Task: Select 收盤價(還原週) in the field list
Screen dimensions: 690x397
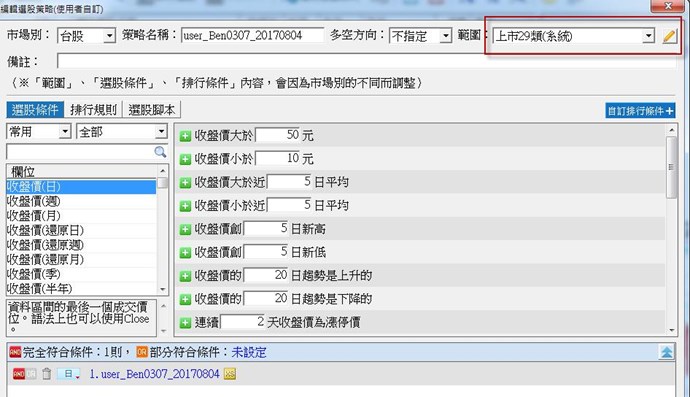Action: [81, 245]
